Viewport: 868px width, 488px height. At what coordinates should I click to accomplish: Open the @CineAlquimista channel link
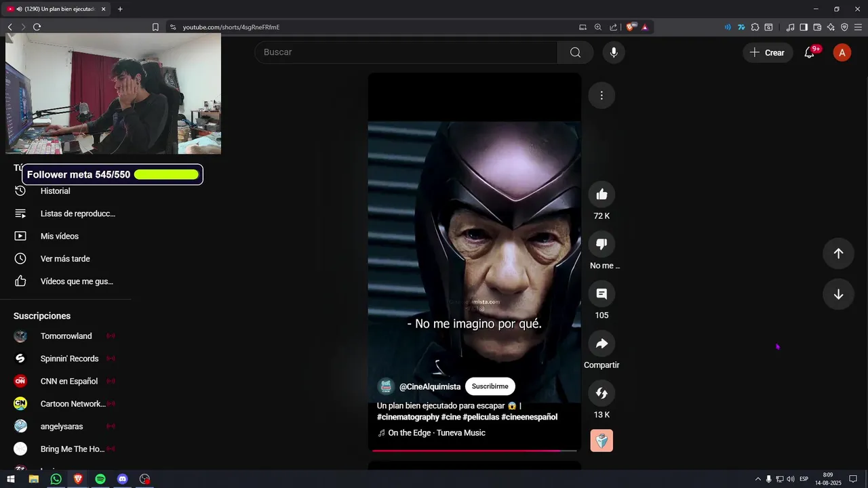[430, 386]
